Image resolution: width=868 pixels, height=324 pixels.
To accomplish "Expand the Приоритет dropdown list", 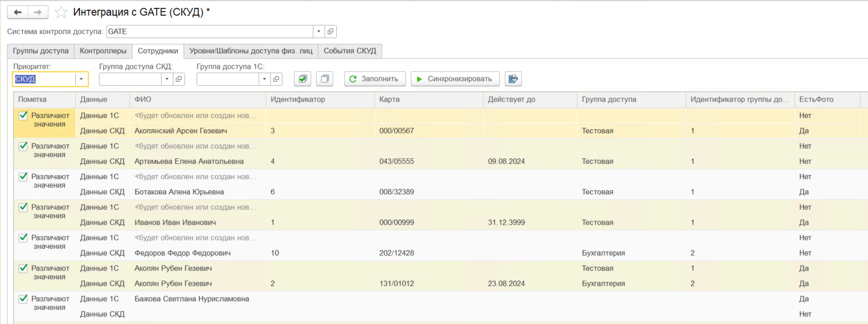I will [x=81, y=79].
